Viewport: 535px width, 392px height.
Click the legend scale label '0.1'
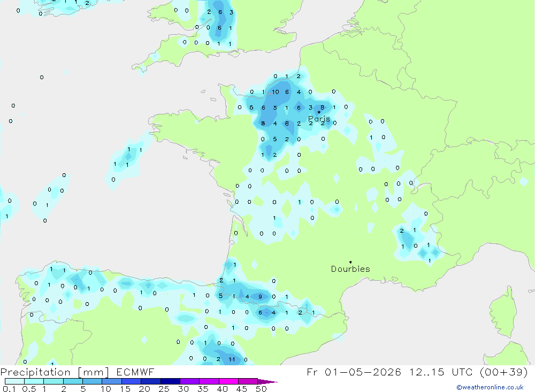tap(9, 389)
